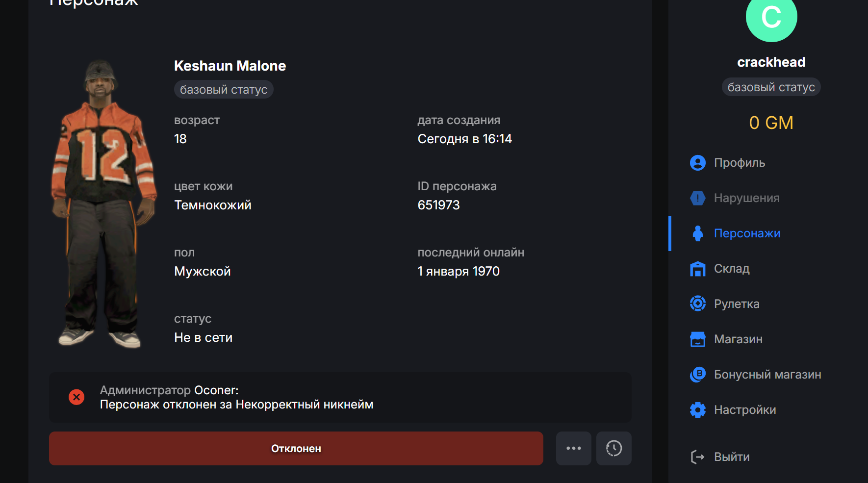Click the Violations exclamation icon

[x=697, y=198]
